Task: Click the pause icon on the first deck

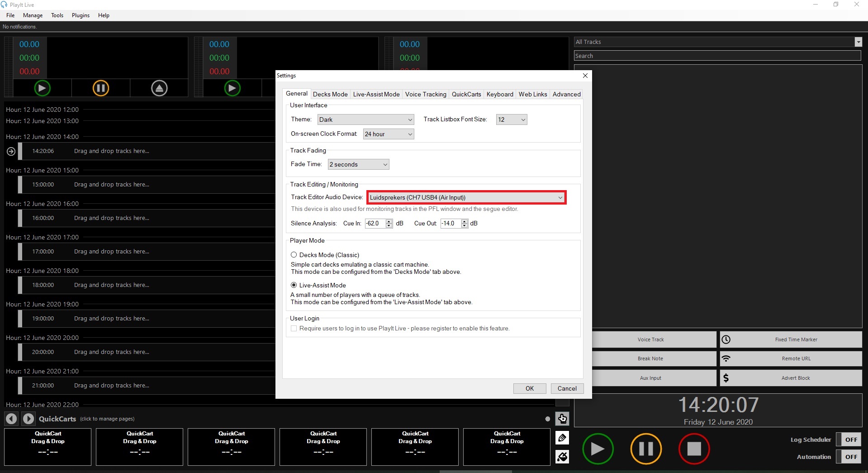Action: click(x=101, y=88)
